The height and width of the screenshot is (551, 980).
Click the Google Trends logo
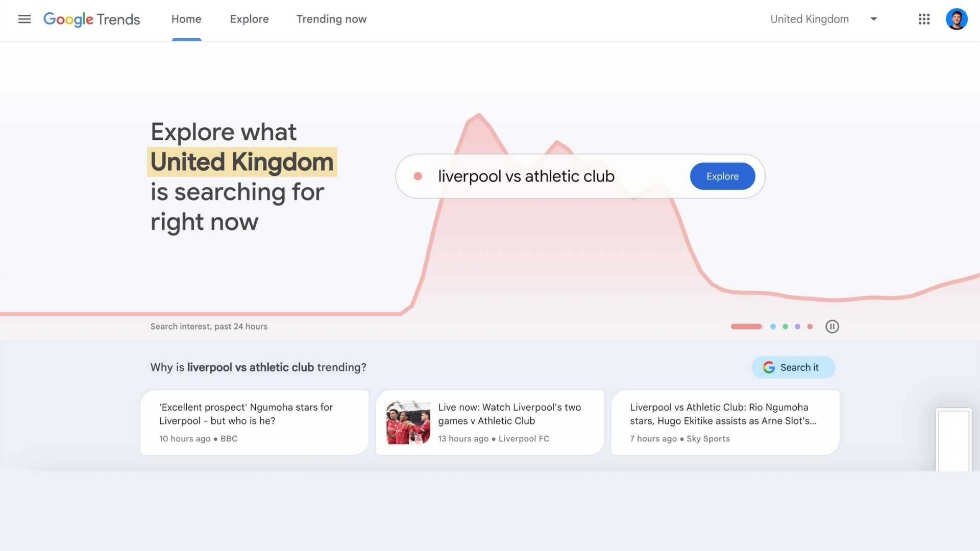coord(92,19)
